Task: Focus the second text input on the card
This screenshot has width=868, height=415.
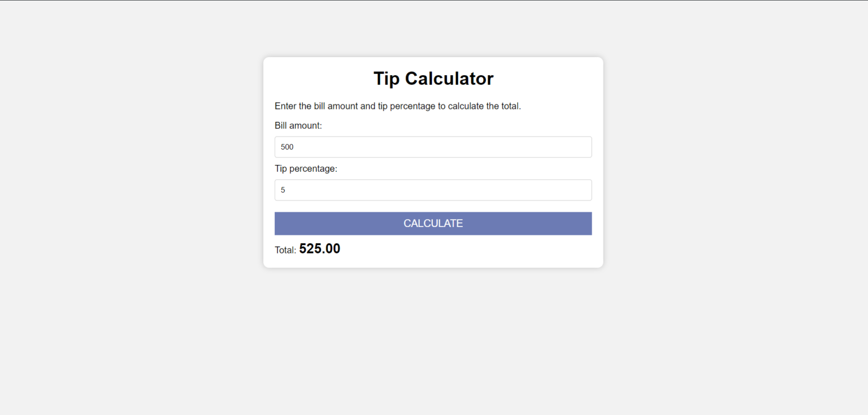Action: click(433, 190)
